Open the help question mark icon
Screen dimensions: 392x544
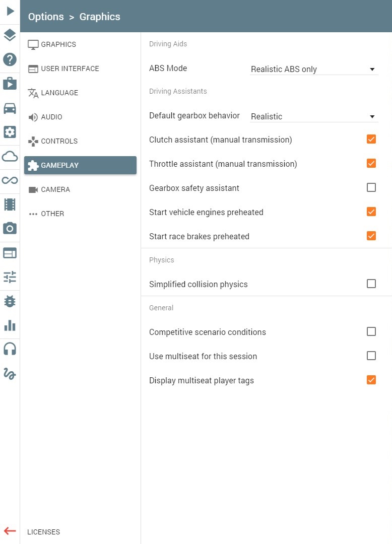[x=10, y=59]
